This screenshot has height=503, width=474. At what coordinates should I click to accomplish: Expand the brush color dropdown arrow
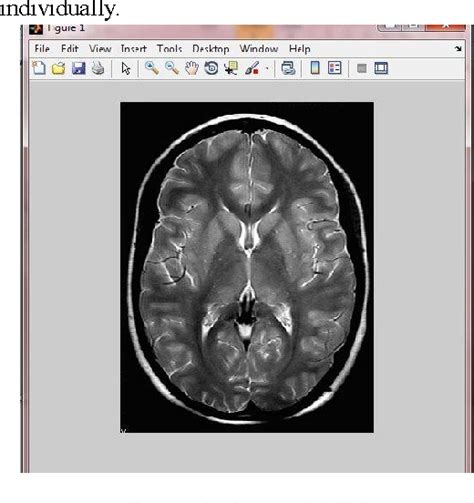point(267,69)
